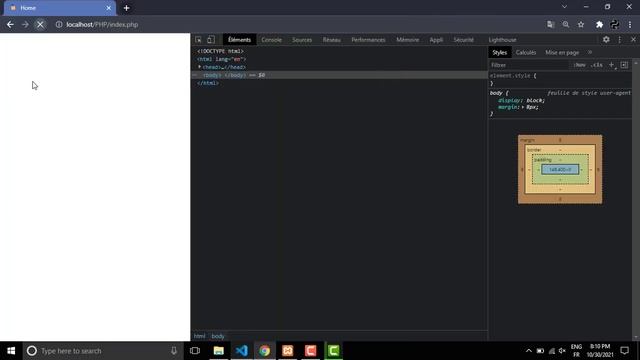Select the Styles sub-tab
This screenshot has height=360, width=640.
(499, 52)
